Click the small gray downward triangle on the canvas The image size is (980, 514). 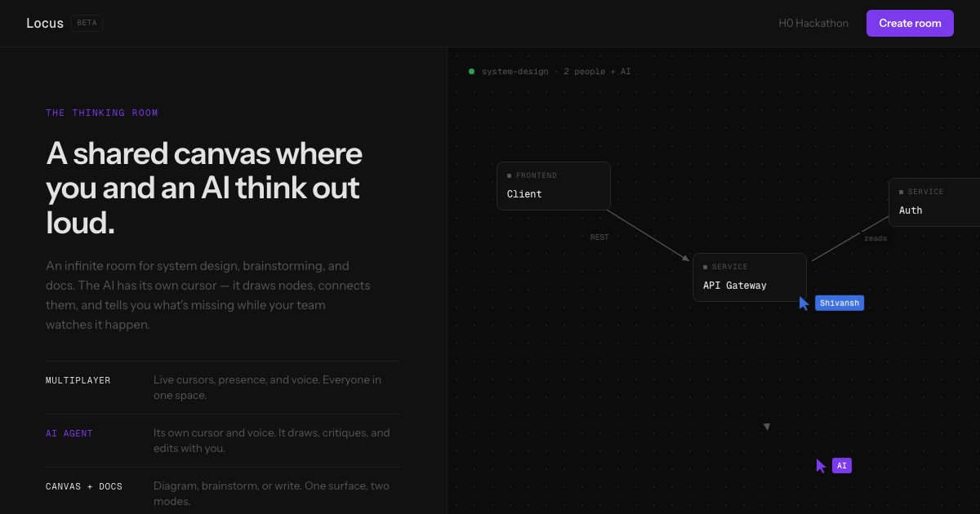(x=766, y=427)
